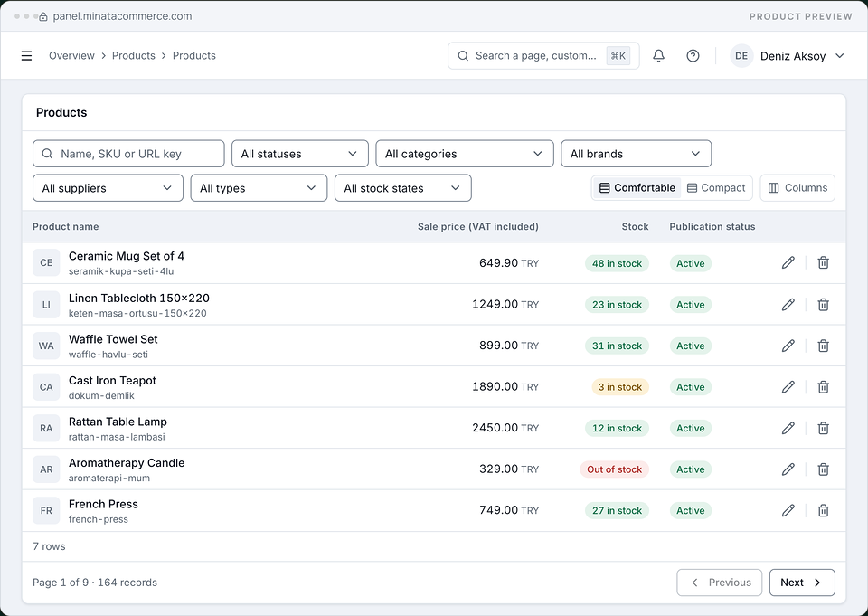Click the 48 in stock badge
868x616 pixels.
[617, 263]
